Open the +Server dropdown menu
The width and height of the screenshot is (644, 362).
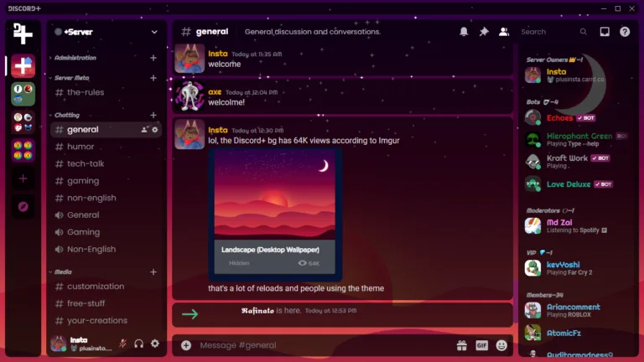[154, 32]
